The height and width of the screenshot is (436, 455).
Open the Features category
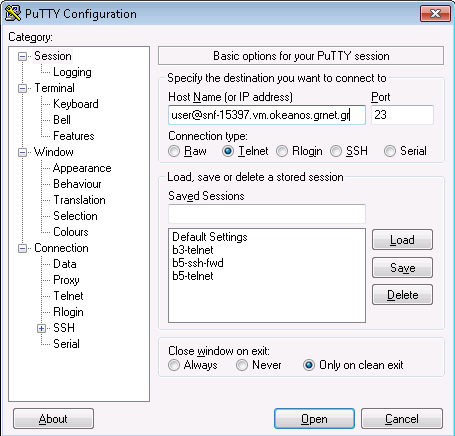point(74,136)
